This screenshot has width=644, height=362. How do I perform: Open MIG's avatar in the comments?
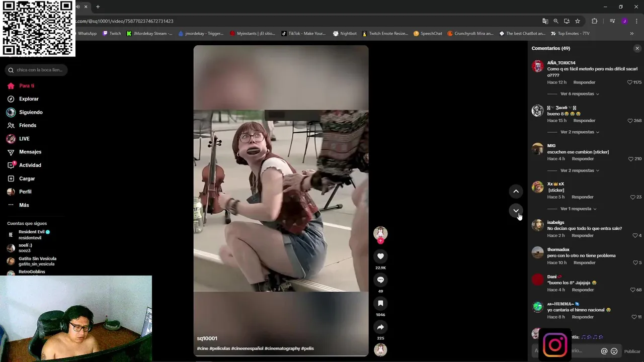(538, 149)
